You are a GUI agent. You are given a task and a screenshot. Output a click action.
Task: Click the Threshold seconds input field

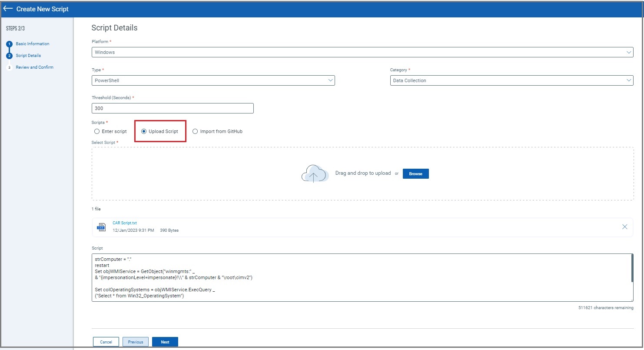point(173,108)
